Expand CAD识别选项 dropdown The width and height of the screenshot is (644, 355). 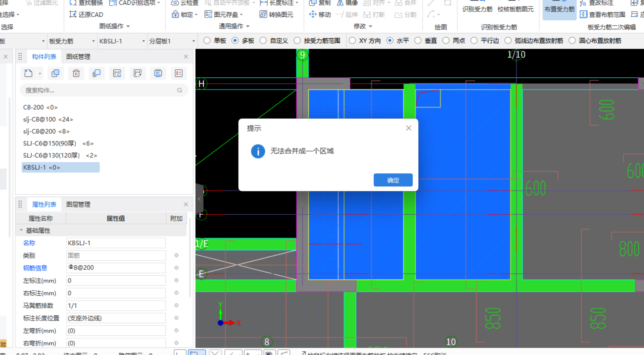click(x=159, y=3)
